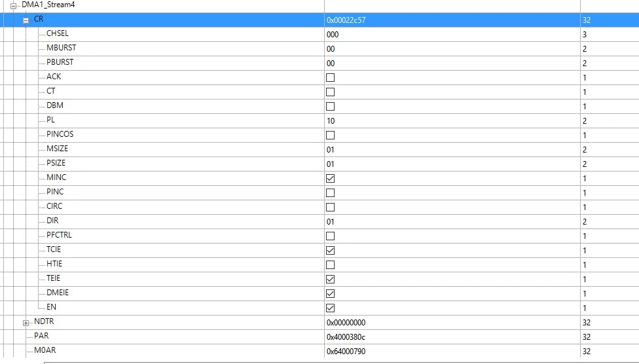Click the MSIZE value 01
This screenshot has height=364, width=639.
[x=331, y=150]
